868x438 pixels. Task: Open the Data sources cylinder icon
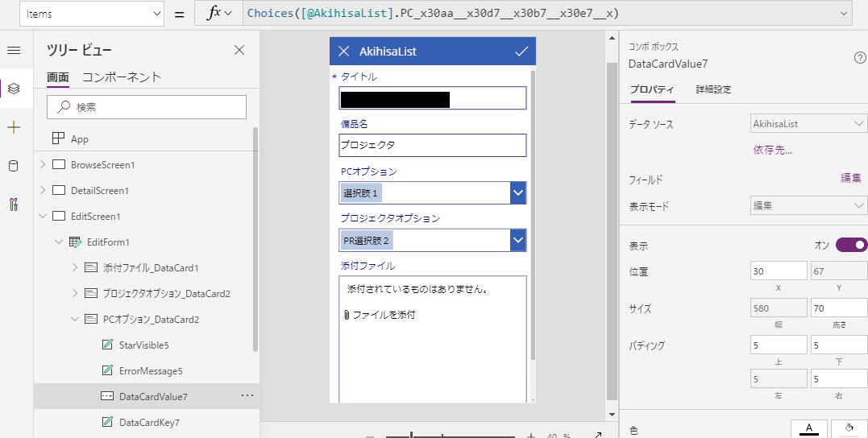[14, 166]
